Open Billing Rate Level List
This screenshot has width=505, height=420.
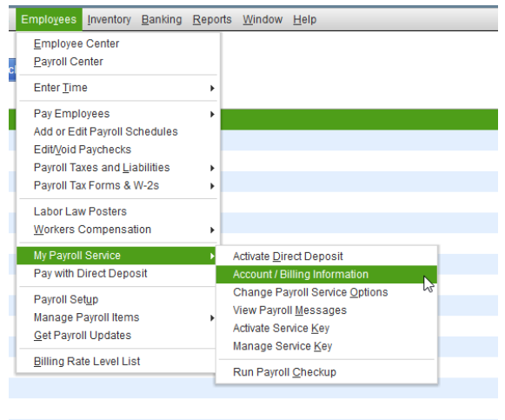(116, 362)
